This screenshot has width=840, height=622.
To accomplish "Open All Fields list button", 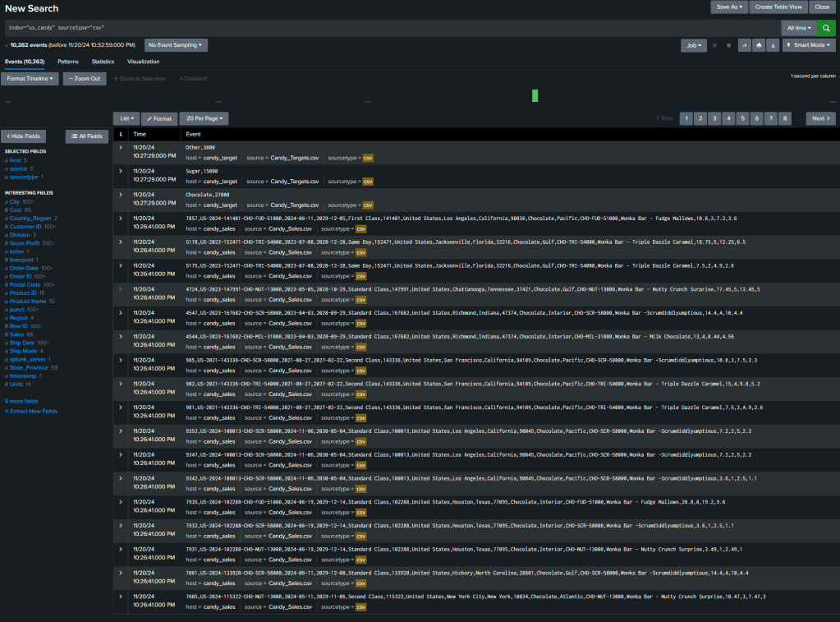I will click(x=86, y=136).
